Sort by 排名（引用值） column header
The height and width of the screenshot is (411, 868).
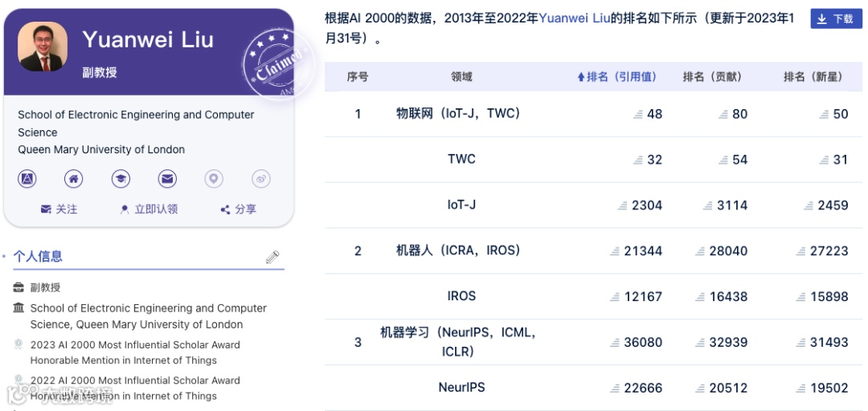[x=616, y=77]
